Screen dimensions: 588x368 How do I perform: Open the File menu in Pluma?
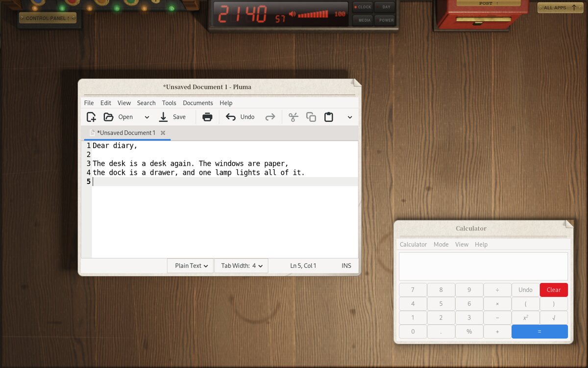coord(89,103)
